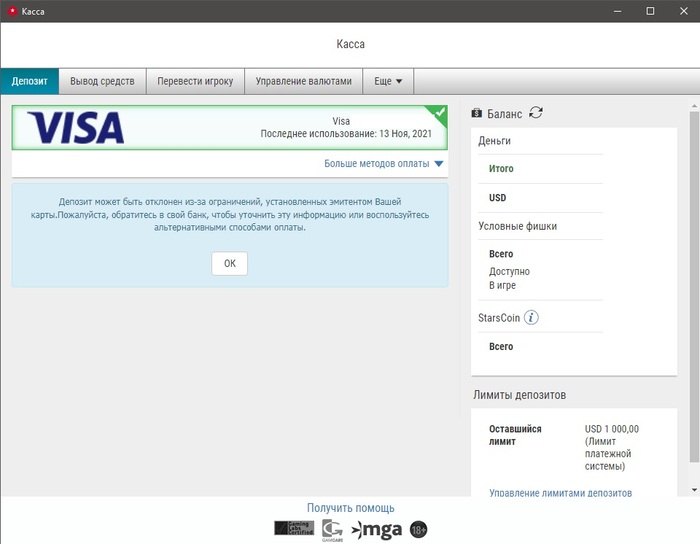Viewport: 700px width, 544px height.
Task: Click the В игре label
Action: (502, 285)
